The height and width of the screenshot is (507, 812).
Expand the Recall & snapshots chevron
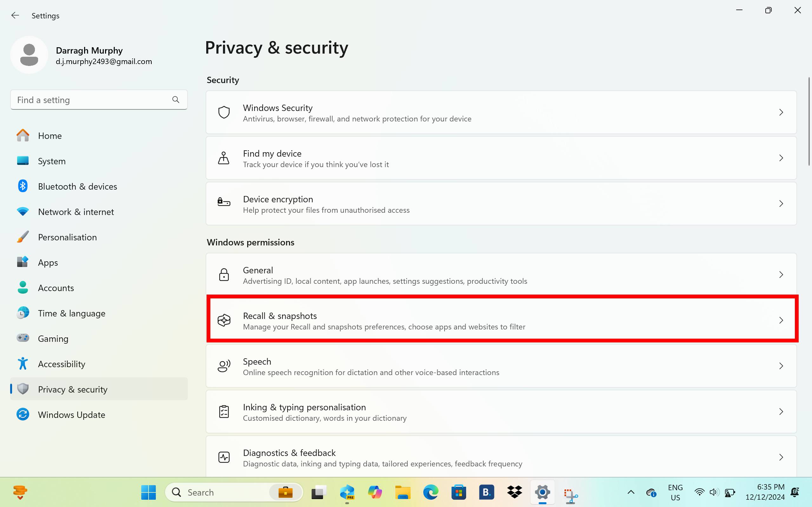(x=782, y=320)
